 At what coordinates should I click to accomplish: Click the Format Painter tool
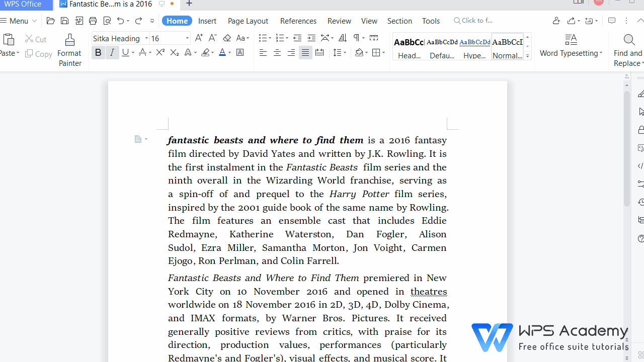click(x=69, y=50)
